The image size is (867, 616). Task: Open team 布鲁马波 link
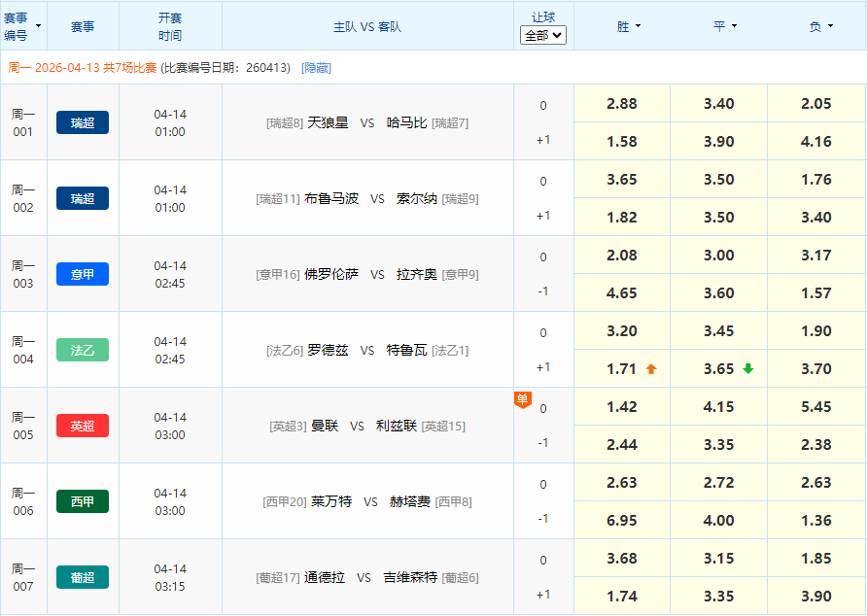(x=331, y=198)
